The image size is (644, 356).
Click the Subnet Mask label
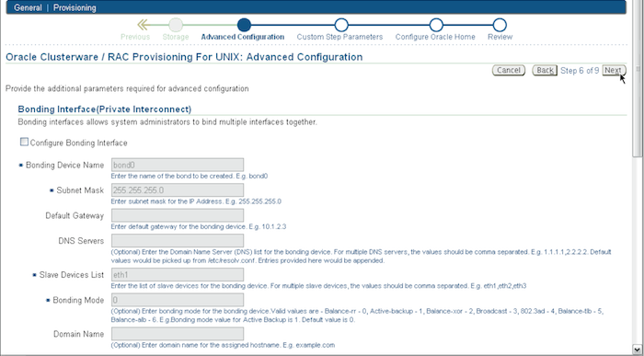tap(80, 190)
